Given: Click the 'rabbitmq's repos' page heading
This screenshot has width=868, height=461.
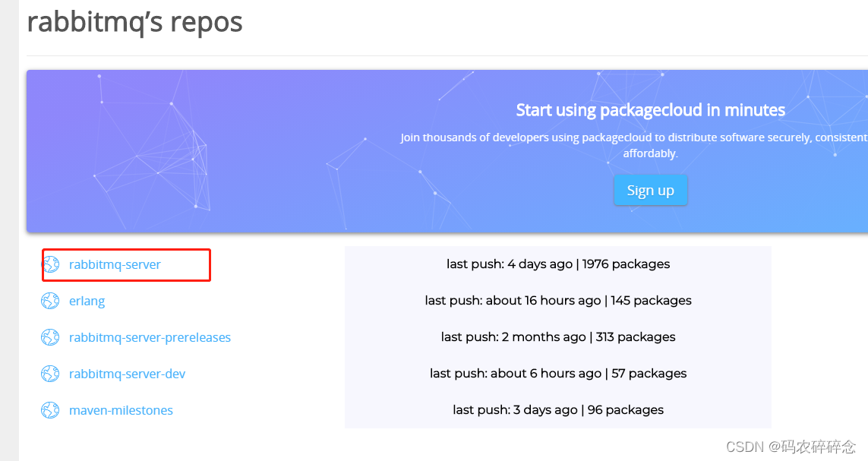Looking at the screenshot, I should [x=134, y=23].
